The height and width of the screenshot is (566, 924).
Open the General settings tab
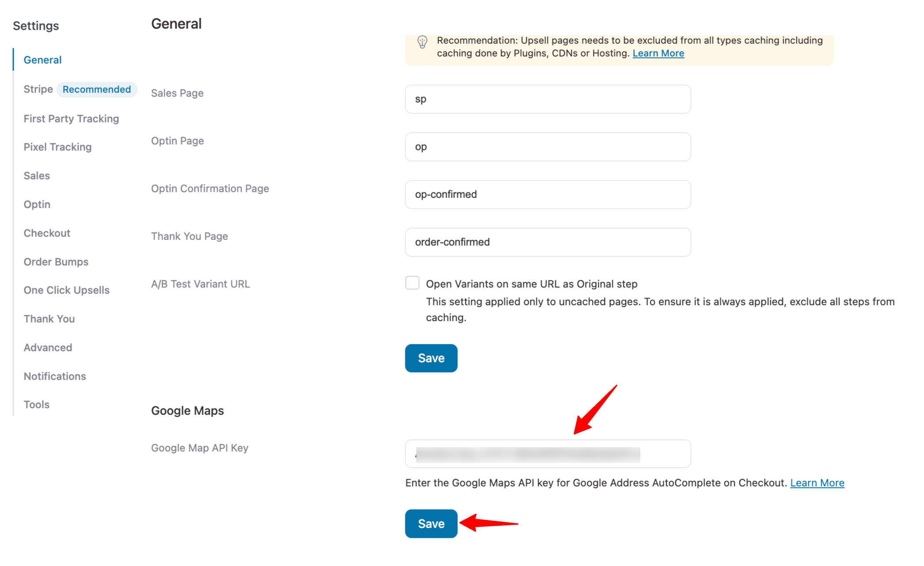pos(42,60)
